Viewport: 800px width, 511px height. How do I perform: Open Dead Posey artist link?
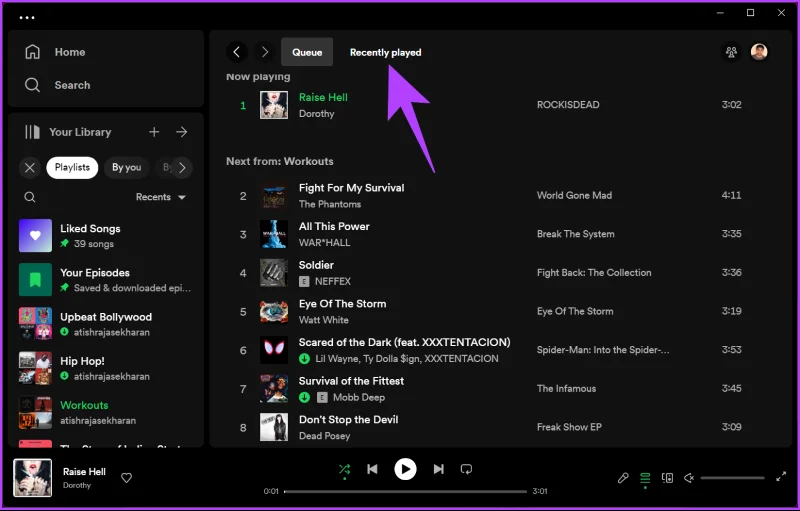click(324, 436)
